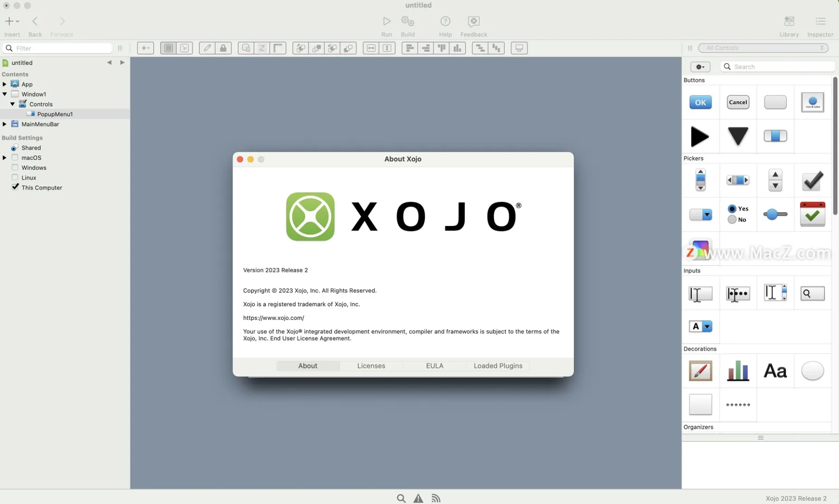Viewport: 839px width, 504px height.
Task: Click the align left toolbar icon
Action: [410, 48]
